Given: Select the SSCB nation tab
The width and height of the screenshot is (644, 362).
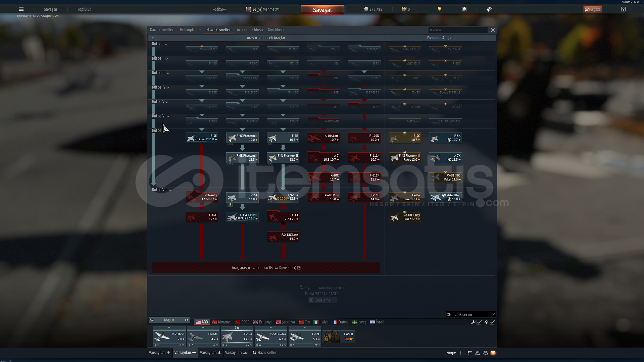Looking at the screenshot, I should [242, 322].
